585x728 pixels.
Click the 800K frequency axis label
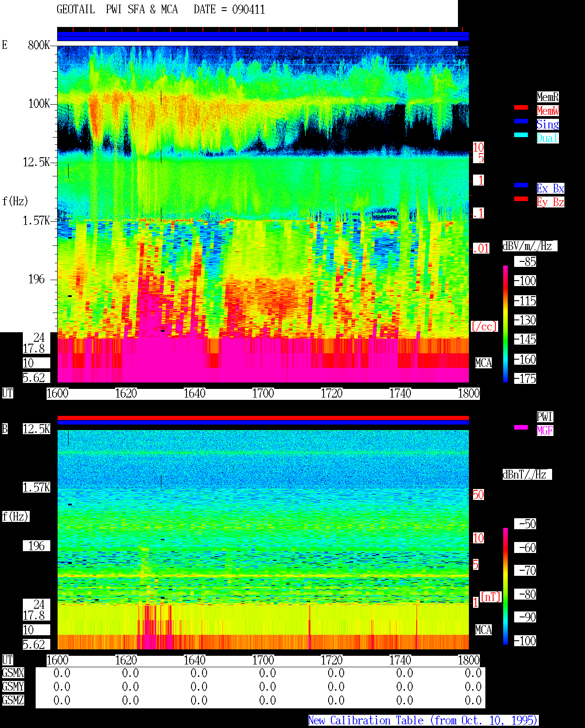pyautogui.click(x=39, y=45)
